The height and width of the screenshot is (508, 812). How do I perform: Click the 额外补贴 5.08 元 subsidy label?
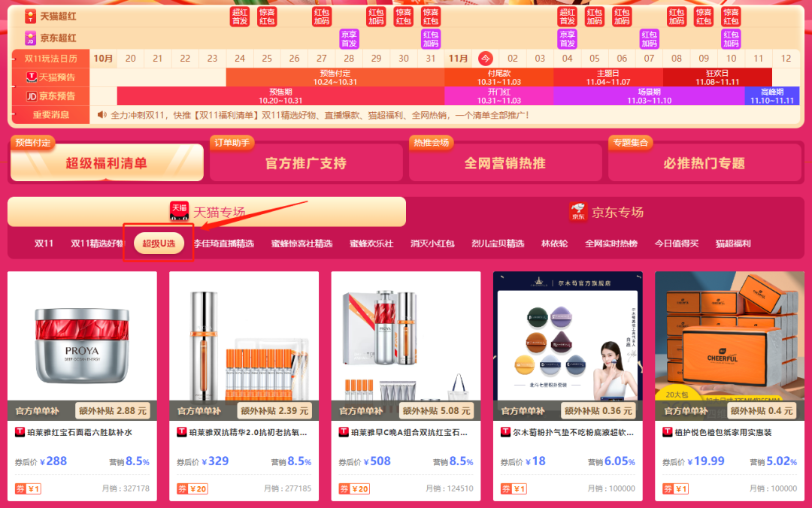(x=437, y=410)
